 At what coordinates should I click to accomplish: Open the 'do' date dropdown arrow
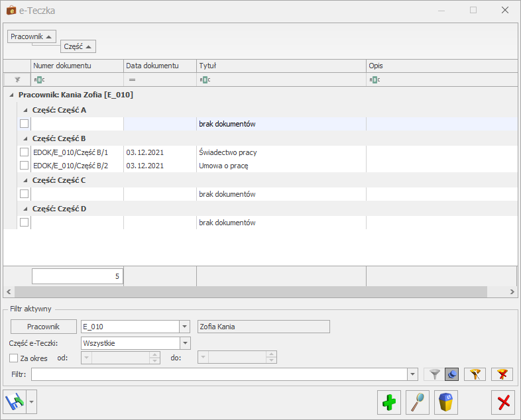(203, 358)
